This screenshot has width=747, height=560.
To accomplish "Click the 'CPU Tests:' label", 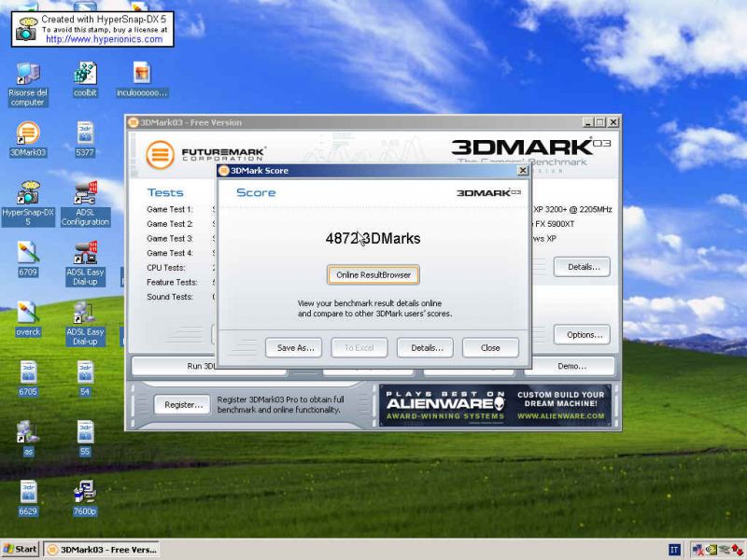I will click(166, 268).
